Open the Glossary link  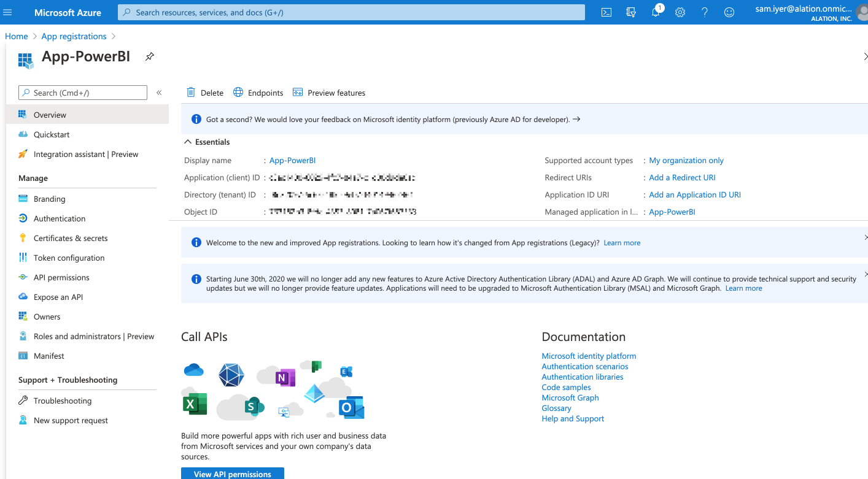click(557, 408)
